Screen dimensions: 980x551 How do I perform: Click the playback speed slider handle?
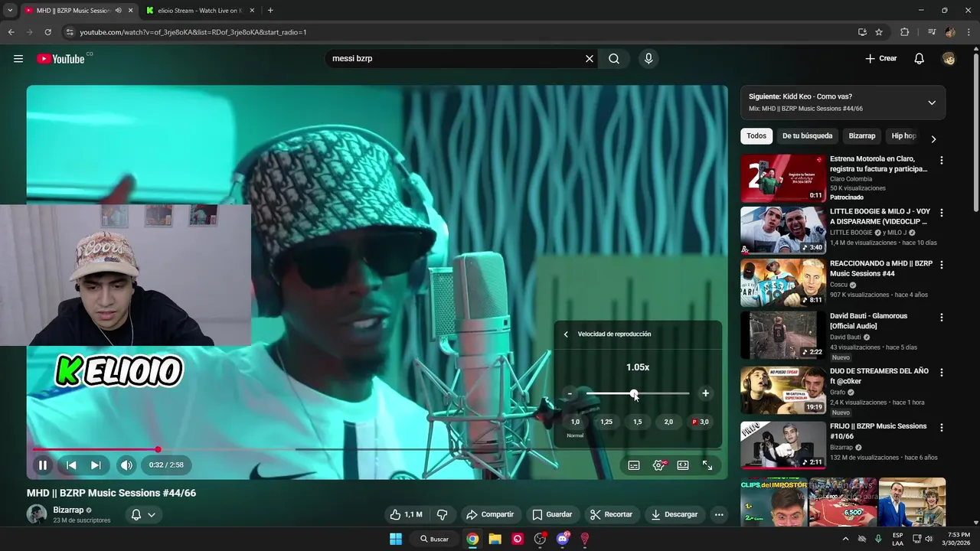(x=634, y=393)
